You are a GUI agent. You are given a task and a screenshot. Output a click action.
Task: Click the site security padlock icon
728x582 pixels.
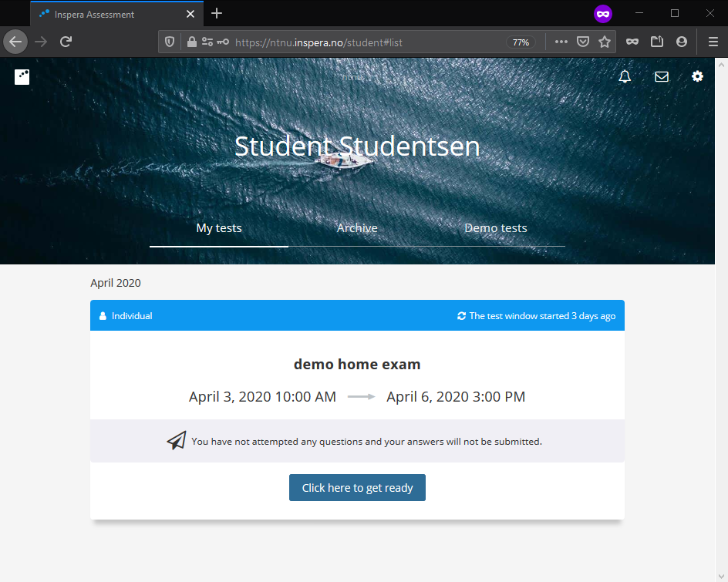pyautogui.click(x=192, y=42)
